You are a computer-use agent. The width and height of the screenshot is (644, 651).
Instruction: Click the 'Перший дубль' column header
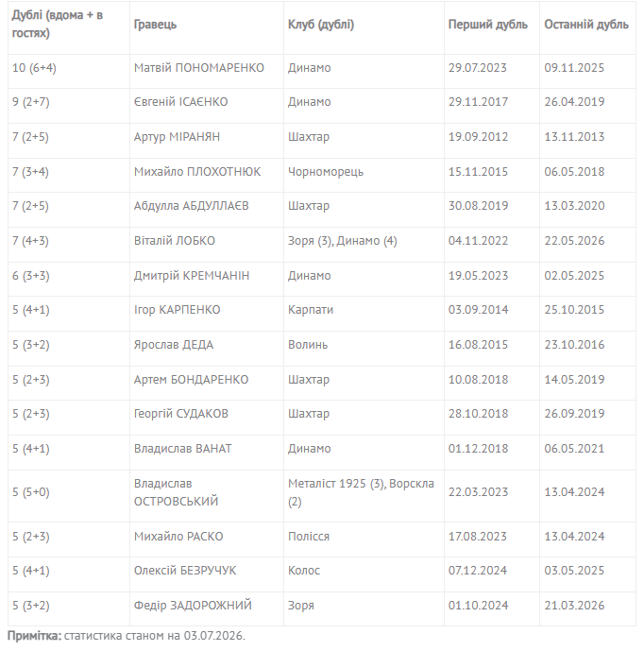pyautogui.click(x=487, y=25)
